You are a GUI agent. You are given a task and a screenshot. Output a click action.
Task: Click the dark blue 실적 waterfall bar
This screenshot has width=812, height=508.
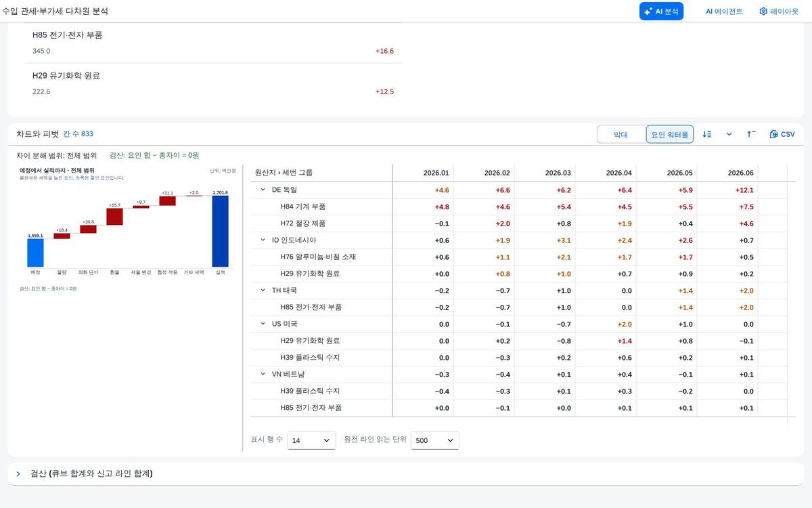pos(220,231)
